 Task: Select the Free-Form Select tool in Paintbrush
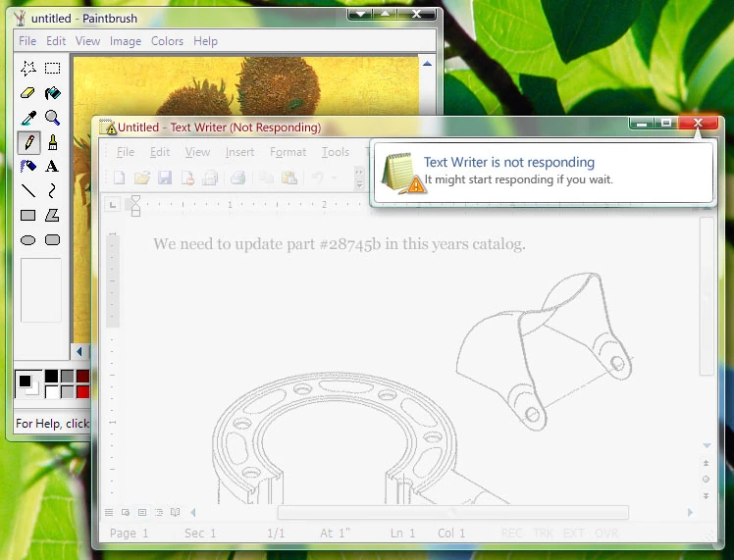[x=28, y=69]
